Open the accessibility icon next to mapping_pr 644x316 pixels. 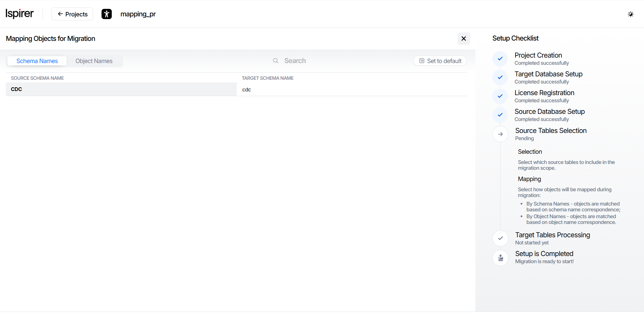[107, 14]
